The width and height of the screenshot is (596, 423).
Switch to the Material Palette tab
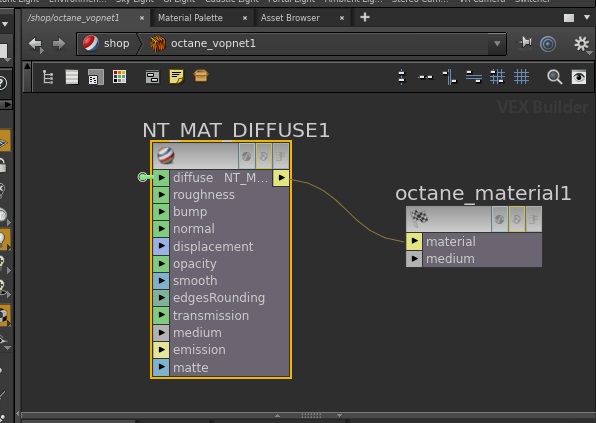[x=190, y=18]
